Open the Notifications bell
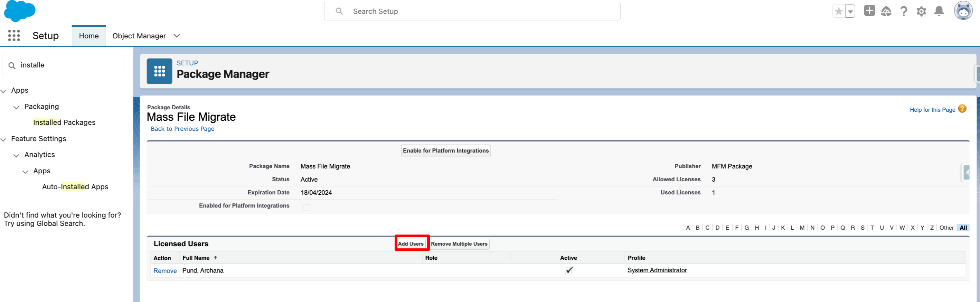 click(939, 11)
